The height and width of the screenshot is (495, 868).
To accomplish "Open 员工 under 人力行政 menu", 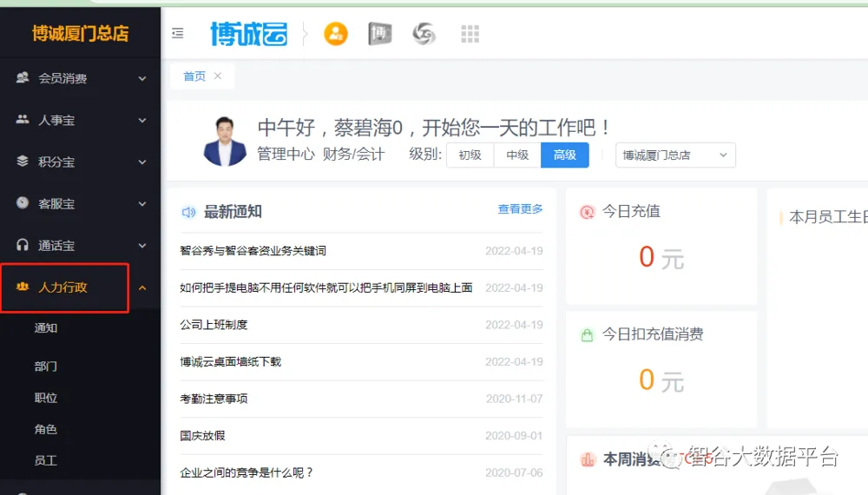I will pos(46,461).
